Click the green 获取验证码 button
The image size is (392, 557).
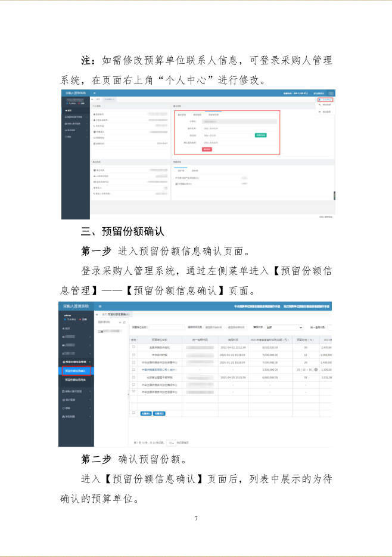pos(260,135)
